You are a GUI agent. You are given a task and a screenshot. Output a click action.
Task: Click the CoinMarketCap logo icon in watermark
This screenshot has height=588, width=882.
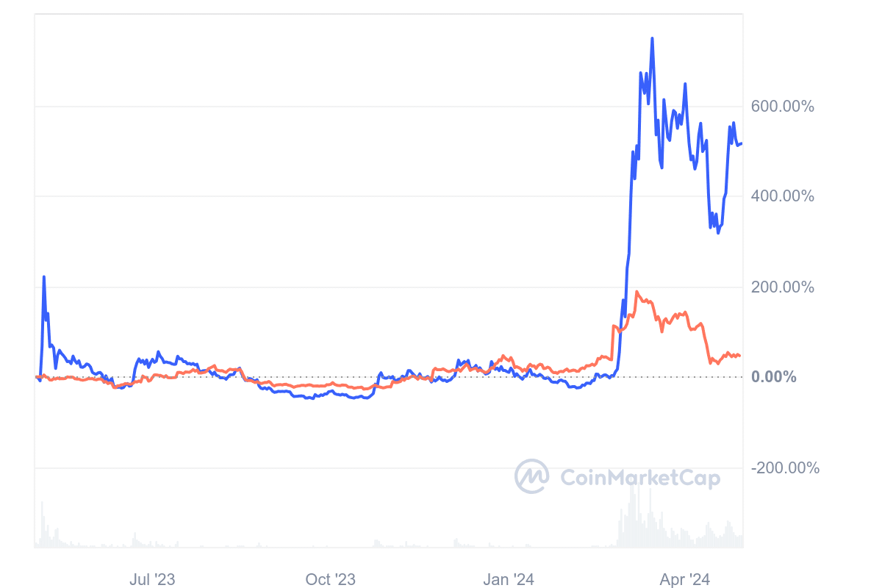click(x=532, y=477)
